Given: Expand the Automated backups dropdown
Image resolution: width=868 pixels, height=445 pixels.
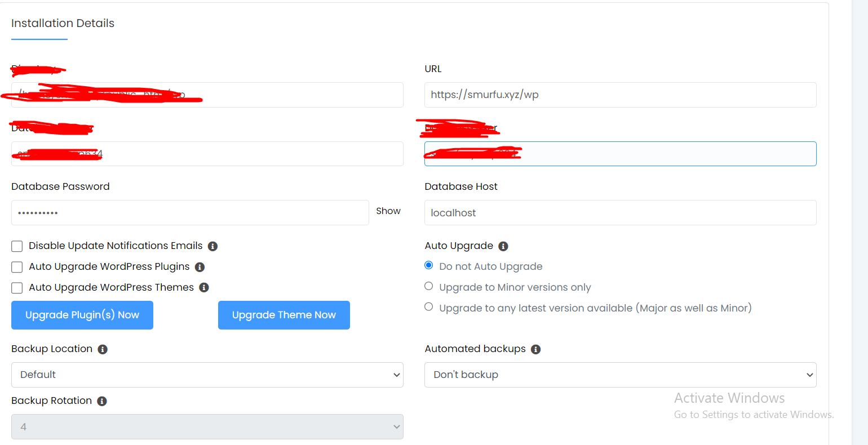Looking at the screenshot, I should point(620,375).
